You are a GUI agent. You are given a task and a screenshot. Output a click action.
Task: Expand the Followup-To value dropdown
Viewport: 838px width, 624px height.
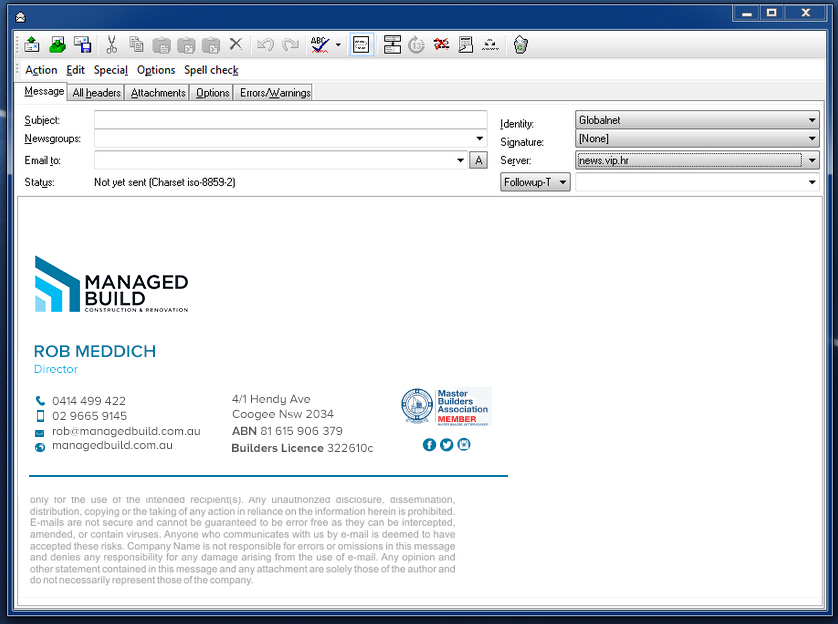point(812,182)
